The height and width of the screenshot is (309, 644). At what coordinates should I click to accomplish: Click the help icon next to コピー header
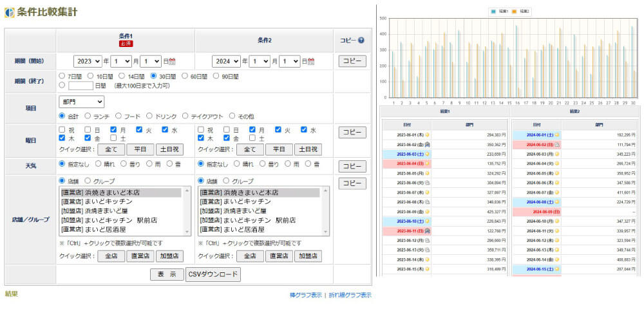(361, 41)
